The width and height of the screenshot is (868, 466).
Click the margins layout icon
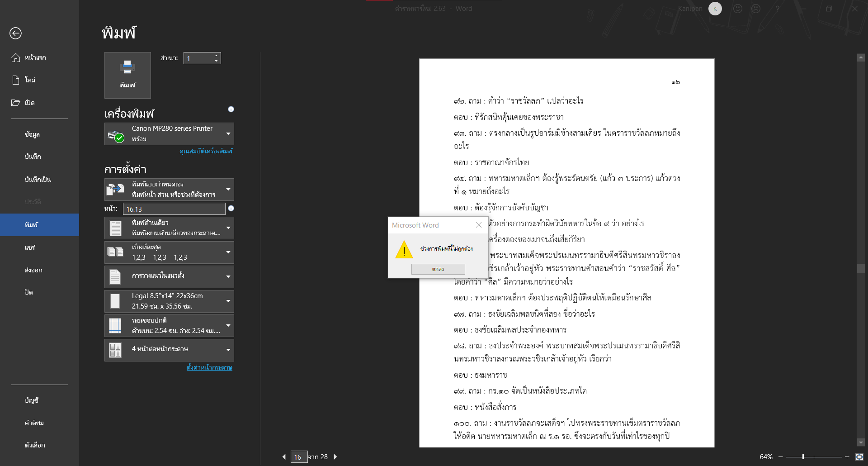point(115,326)
